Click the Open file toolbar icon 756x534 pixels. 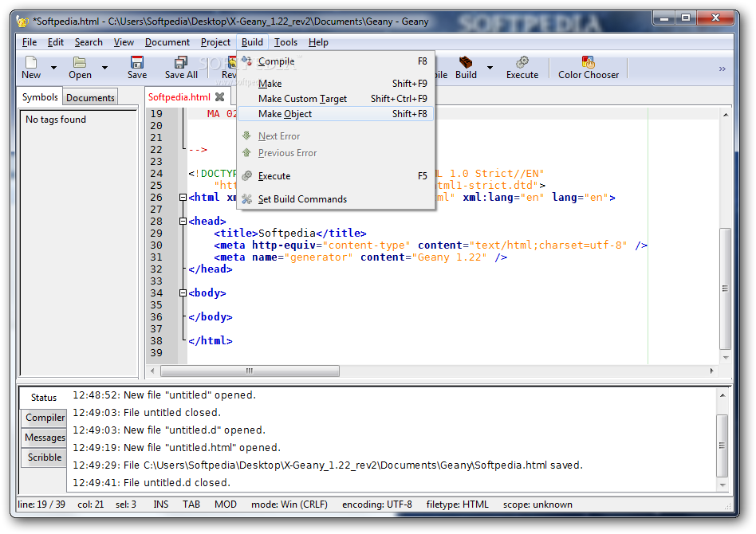pyautogui.click(x=80, y=62)
